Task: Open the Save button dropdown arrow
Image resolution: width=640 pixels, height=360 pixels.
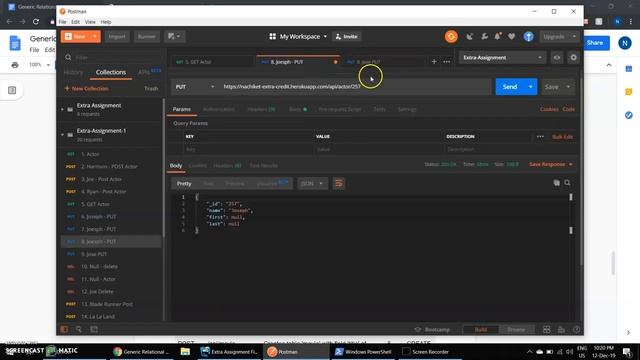Action: click(x=568, y=87)
